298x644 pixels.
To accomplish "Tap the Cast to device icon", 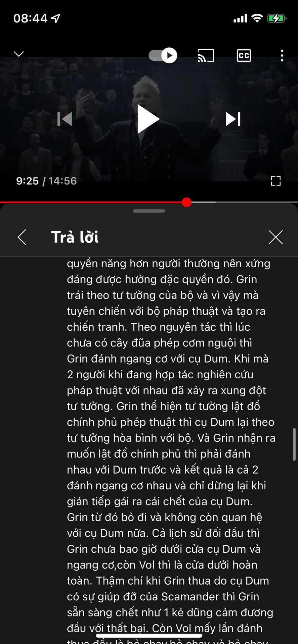I will (x=206, y=56).
